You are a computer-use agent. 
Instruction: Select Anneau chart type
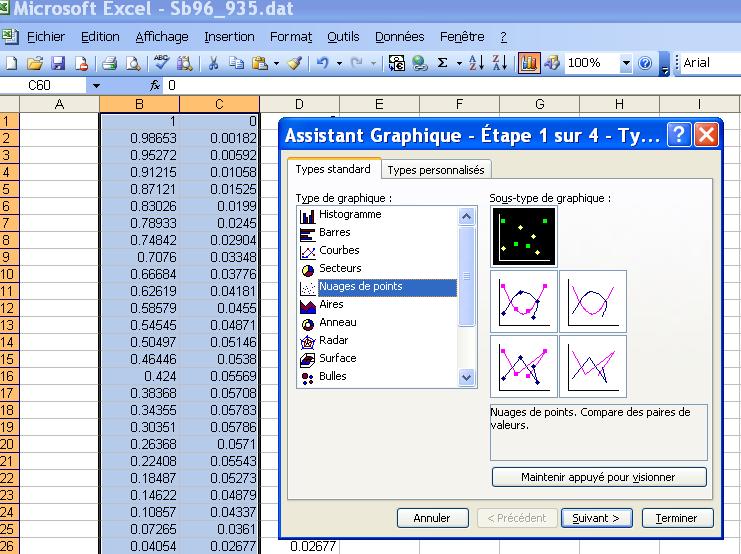click(x=377, y=322)
